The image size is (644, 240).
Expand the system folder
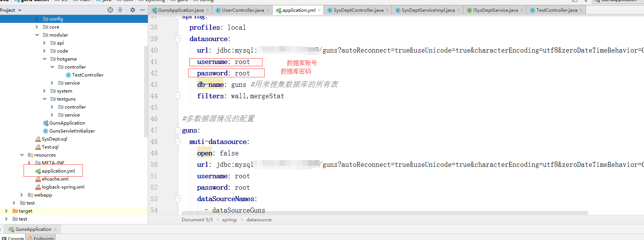coord(44,91)
